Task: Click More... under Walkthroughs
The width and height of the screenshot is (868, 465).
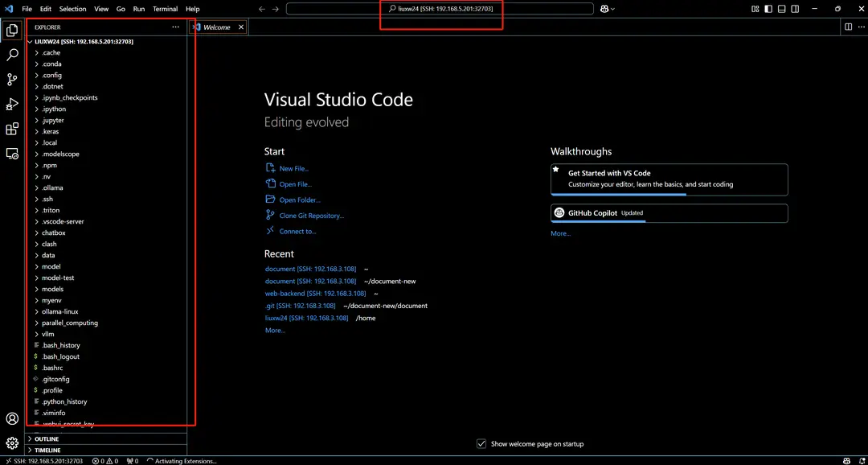Action: coord(560,233)
